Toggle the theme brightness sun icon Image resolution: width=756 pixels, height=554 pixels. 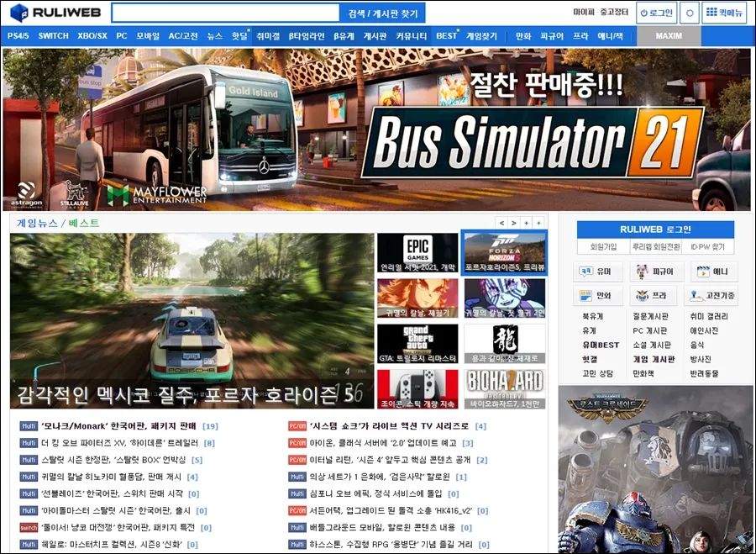pos(690,13)
